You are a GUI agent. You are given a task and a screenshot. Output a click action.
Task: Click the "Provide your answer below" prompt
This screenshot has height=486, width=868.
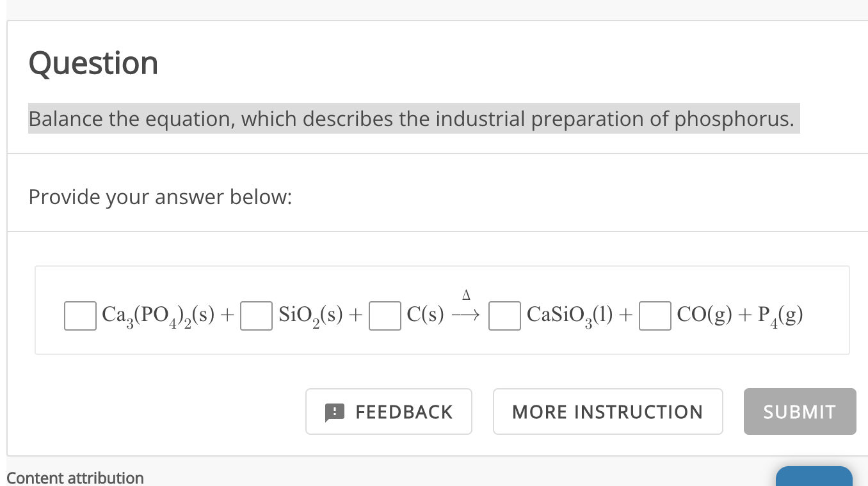(x=160, y=197)
